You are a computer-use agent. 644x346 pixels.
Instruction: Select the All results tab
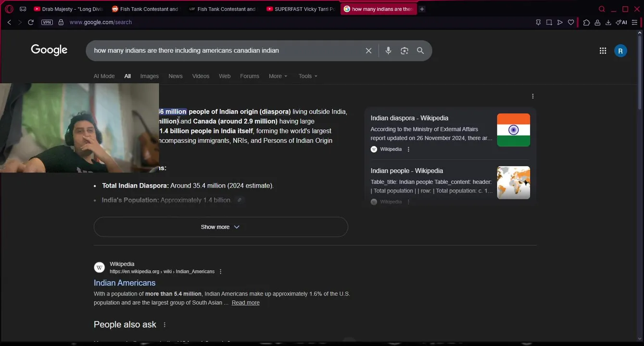pyautogui.click(x=127, y=76)
